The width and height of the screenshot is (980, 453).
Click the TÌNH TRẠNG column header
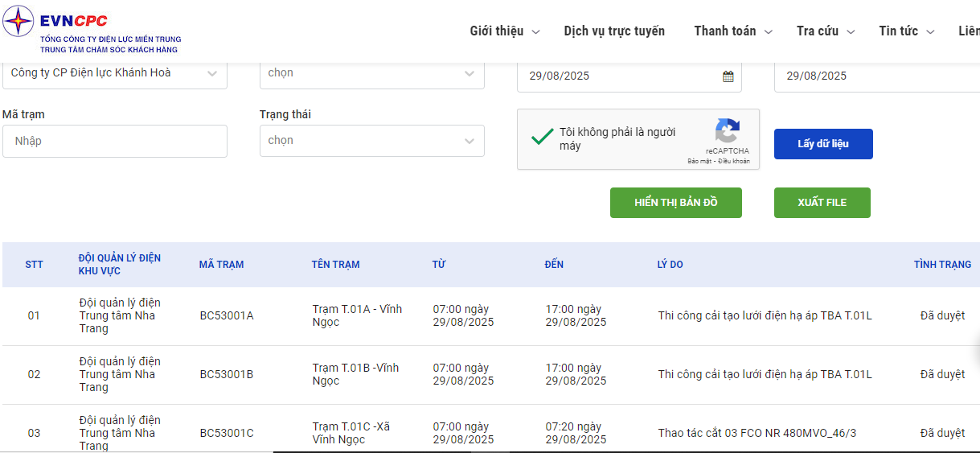pyautogui.click(x=942, y=265)
